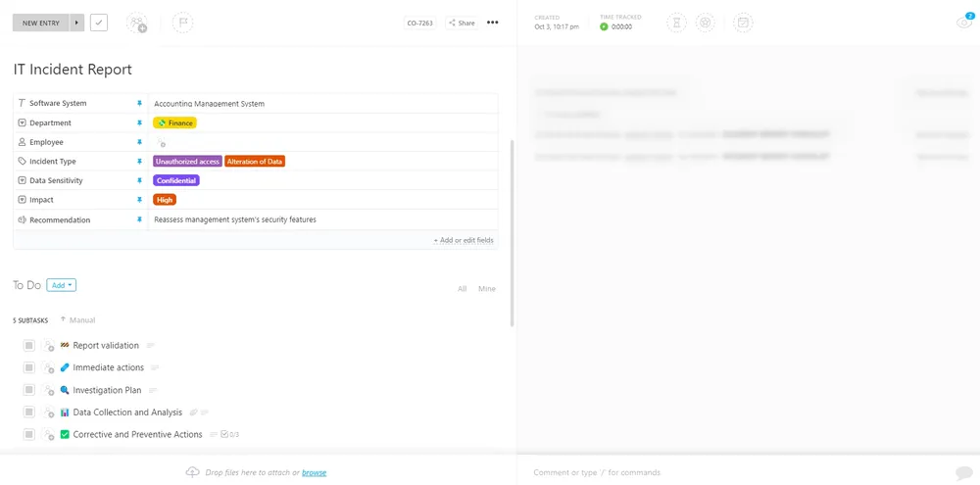Open the time estimate hourglass icon

[677, 24]
